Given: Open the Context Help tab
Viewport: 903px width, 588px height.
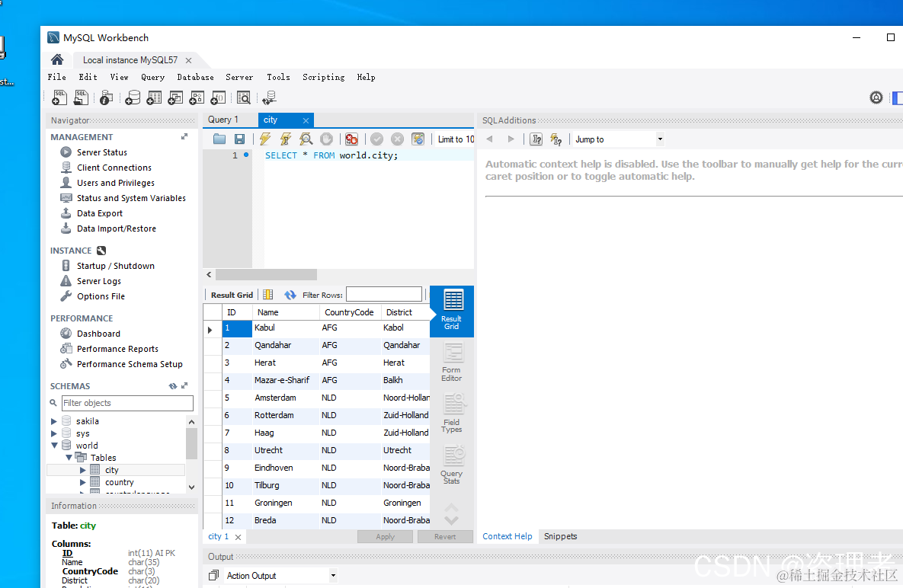Looking at the screenshot, I should [x=508, y=536].
